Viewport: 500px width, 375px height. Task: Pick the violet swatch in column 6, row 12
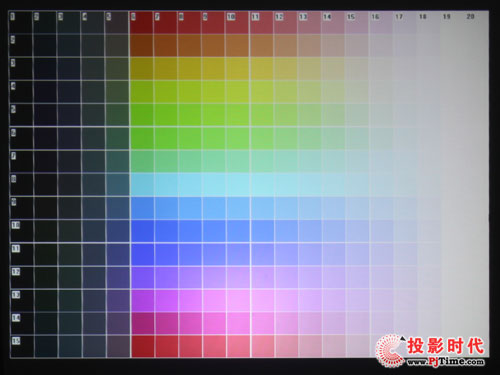(142, 277)
